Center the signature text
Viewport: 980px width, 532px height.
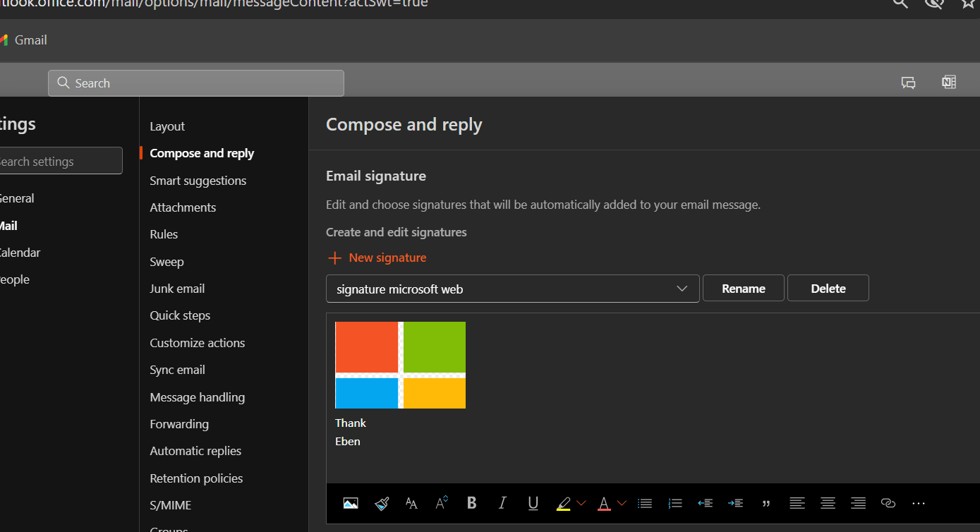pyautogui.click(x=828, y=503)
